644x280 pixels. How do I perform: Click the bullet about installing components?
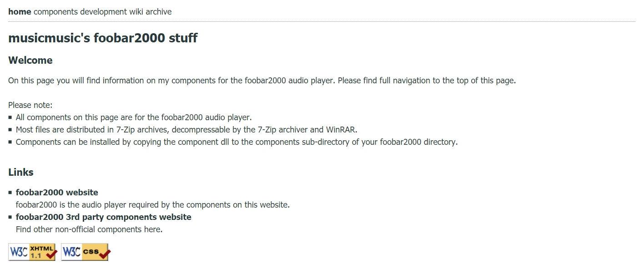coord(236,142)
